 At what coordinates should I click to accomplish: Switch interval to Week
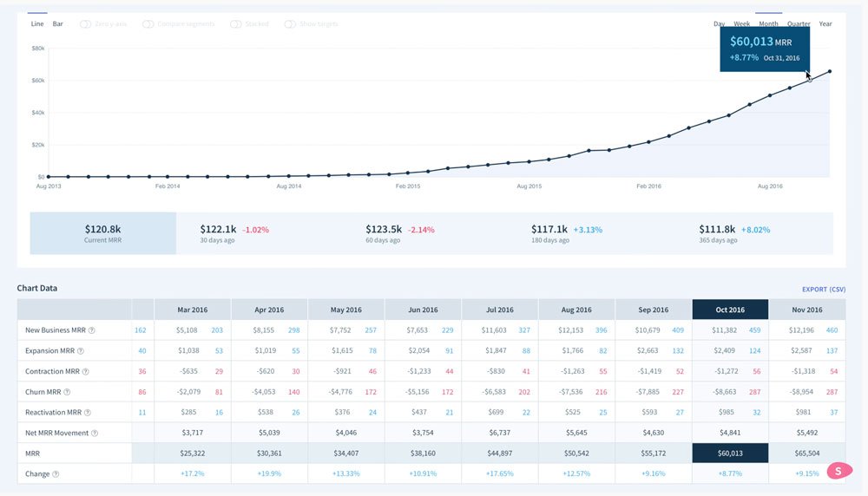[x=742, y=23]
